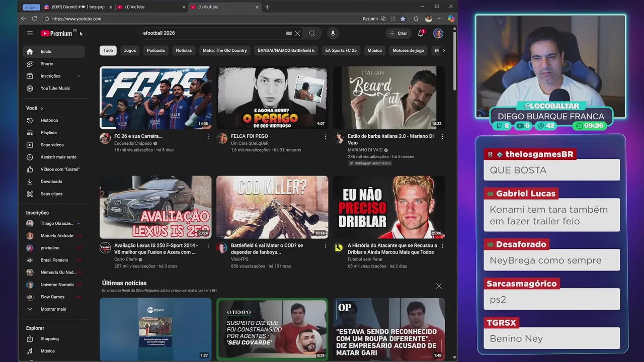644x362 pixels.
Task: Open options menu for FC 26 video
Action: pyautogui.click(x=209, y=137)
